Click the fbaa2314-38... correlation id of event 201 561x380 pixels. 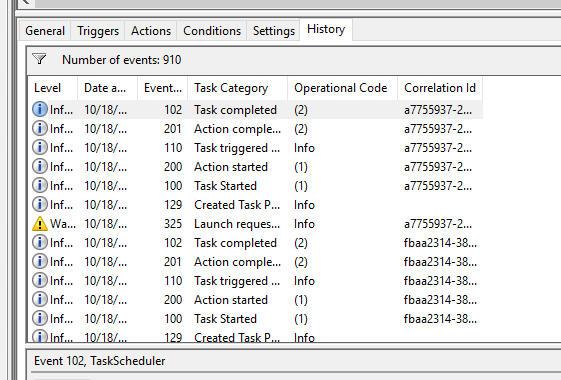point(440,262)
